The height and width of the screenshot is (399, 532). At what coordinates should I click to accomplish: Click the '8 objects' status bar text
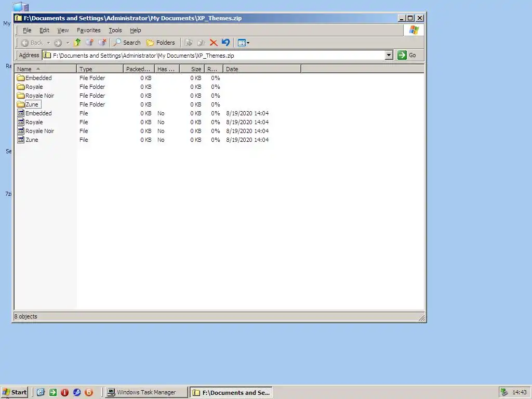tap(26, 316)
